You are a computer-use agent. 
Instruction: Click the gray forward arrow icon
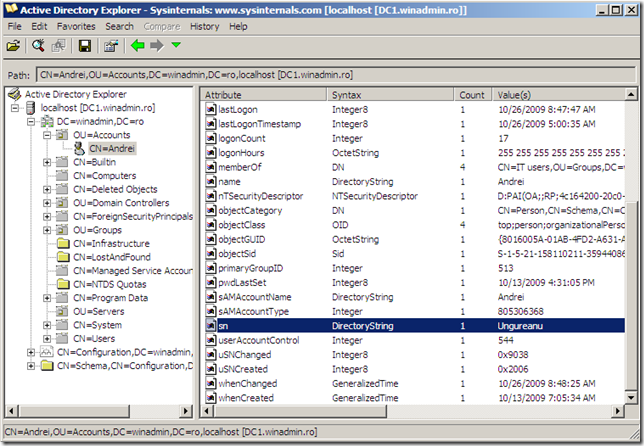pos(156,45)
